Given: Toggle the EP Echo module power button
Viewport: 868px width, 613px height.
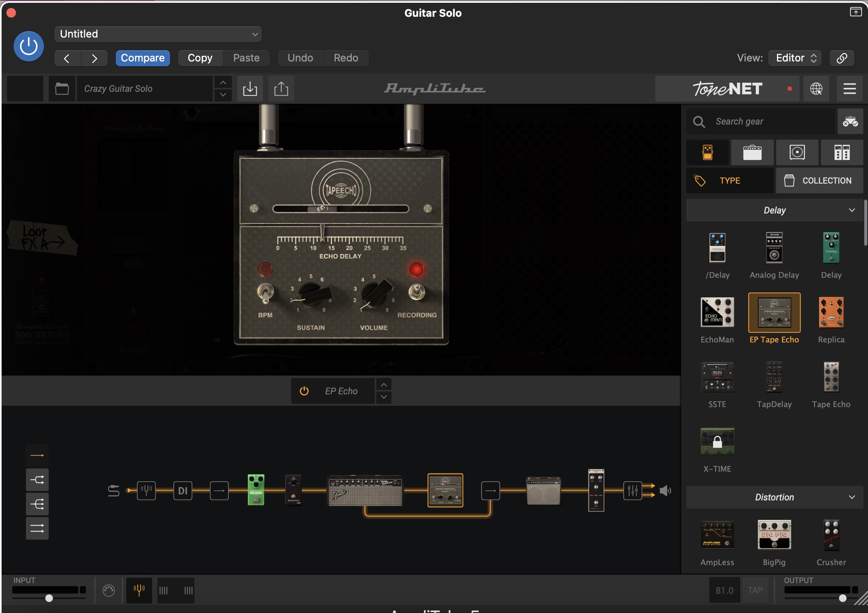Looking at the screenshot, I should (304, 391).
